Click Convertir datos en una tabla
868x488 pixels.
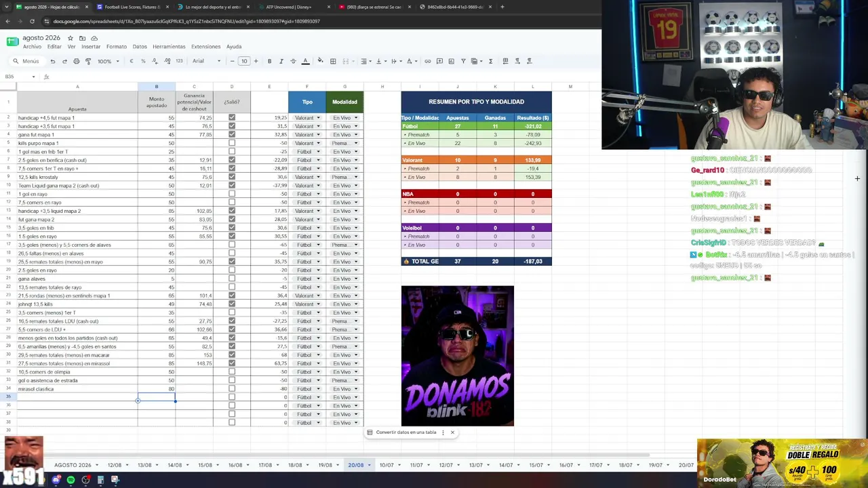pyautogui.click(x=406, y=432)
